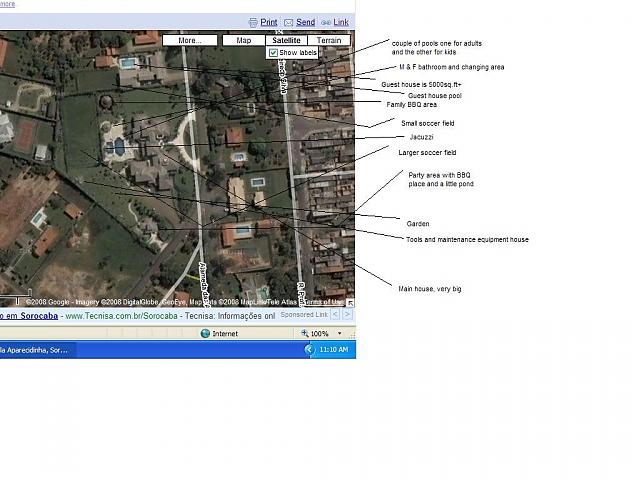The height and width of the screenshot is (480, 640).
Task: Open the Link text link
Action: 341,22
